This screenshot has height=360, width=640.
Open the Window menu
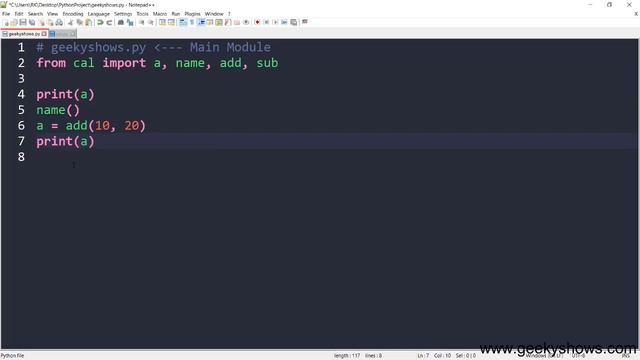(214, 14)
